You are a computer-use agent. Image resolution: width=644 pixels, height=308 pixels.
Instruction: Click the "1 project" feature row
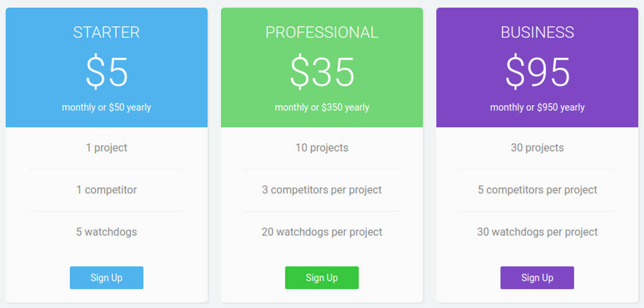[106, 148]
